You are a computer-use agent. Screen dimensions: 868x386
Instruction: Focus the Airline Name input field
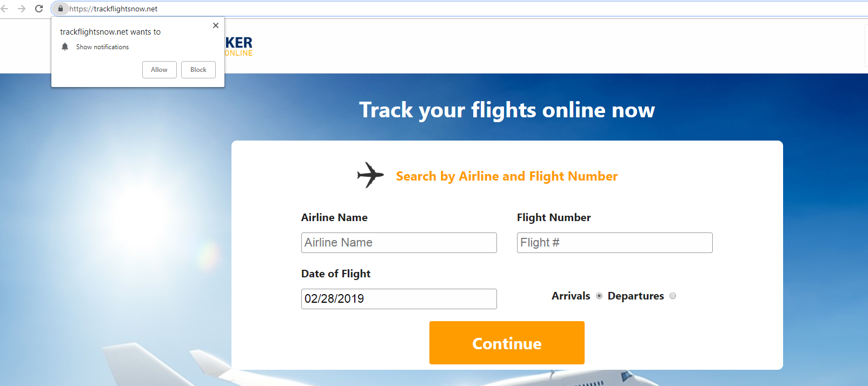click(399, 243)
